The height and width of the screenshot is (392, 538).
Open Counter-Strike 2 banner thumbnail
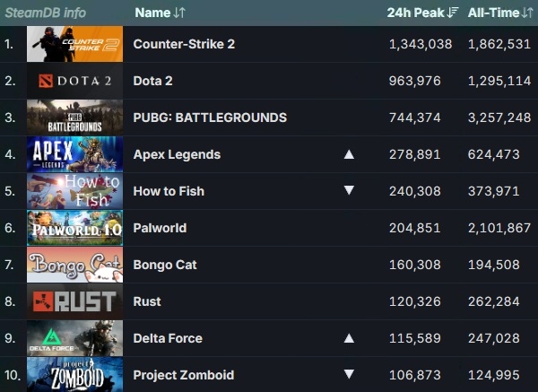[x=74, y=44]
